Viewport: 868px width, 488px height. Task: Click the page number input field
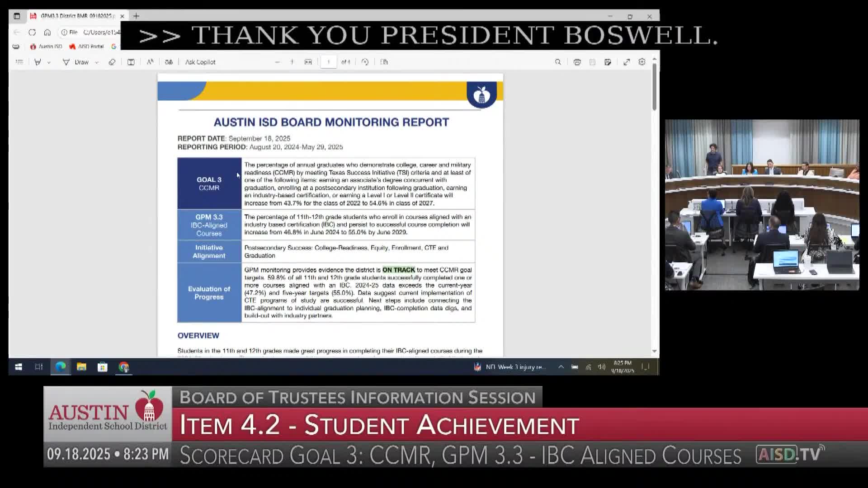click(329, 62)
